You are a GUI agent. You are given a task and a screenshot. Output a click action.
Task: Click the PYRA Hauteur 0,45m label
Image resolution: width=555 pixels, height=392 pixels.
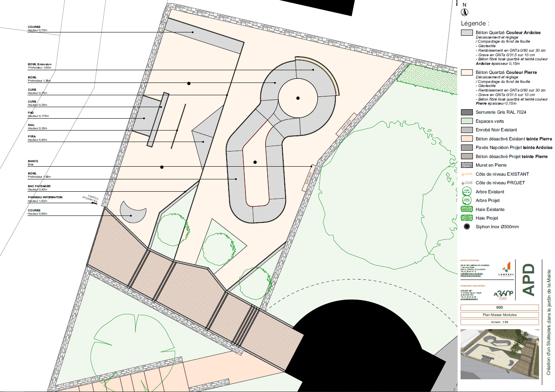pyautogui.click(x=37, y=138)
